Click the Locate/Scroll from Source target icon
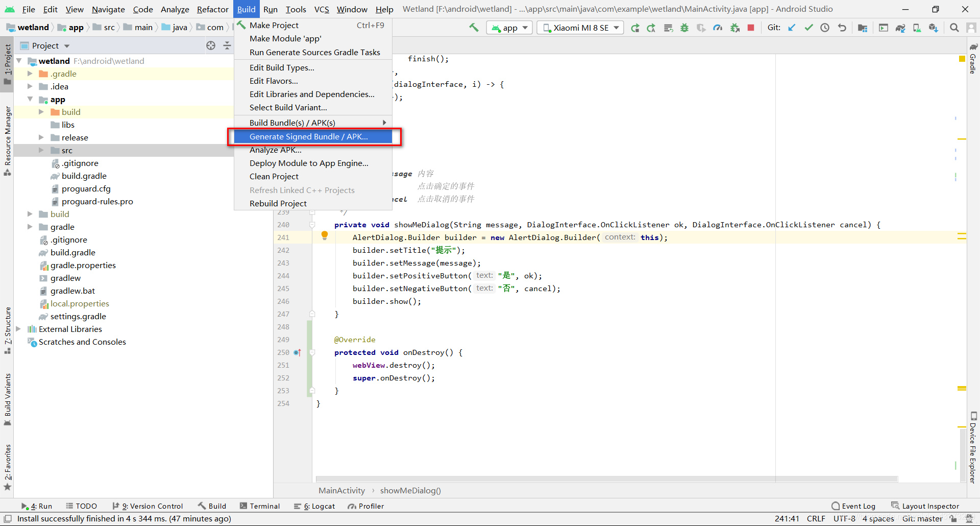 click(x=211, y=45)
